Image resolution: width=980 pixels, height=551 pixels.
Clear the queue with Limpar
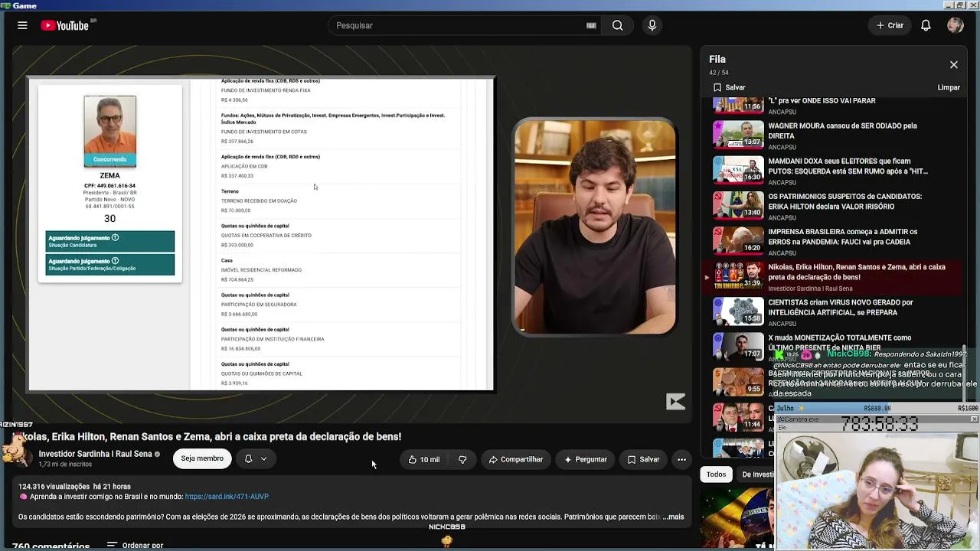coord(949,87)
